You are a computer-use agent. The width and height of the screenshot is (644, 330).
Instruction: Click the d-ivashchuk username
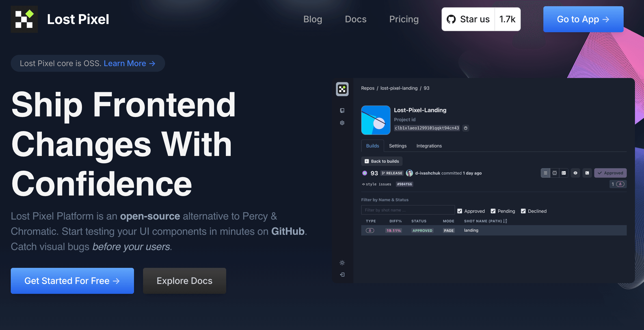coord(428,173)
